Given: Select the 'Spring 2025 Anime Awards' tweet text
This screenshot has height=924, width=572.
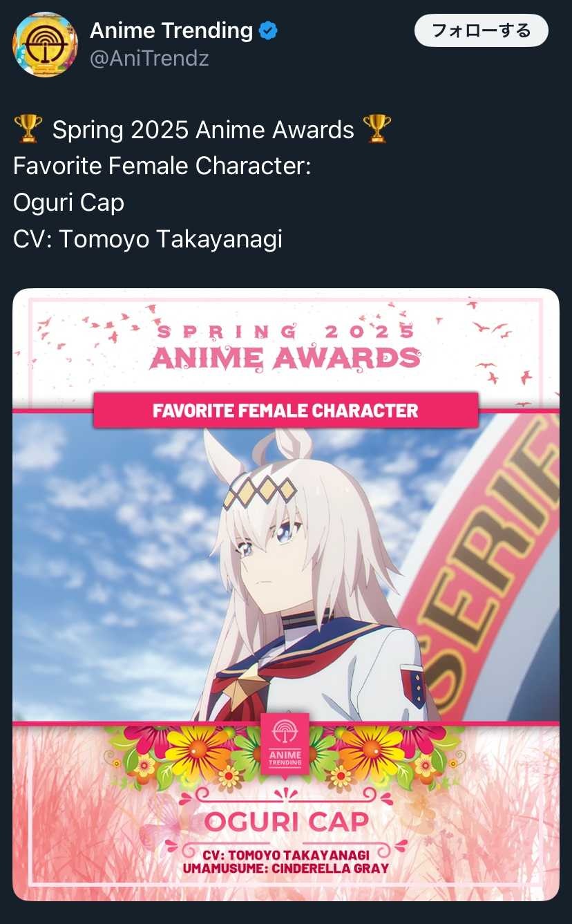Looking at the screenshot, I should (x=203, y=129).
